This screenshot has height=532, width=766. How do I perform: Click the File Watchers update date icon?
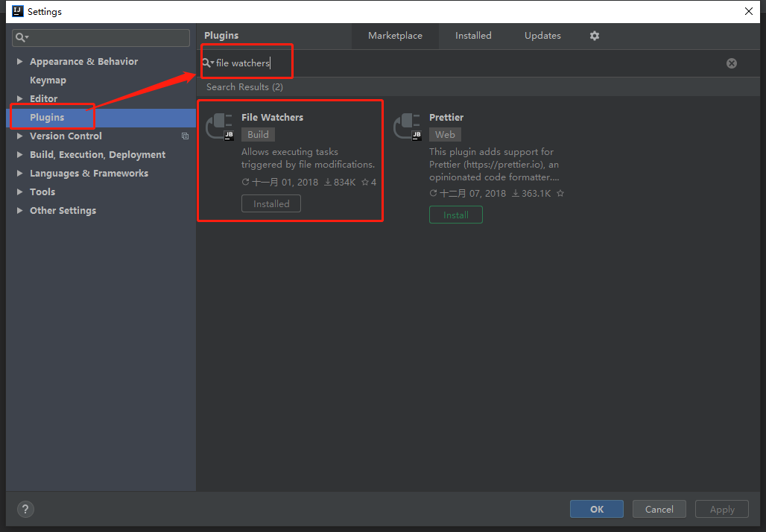click(x=246, y=183)
